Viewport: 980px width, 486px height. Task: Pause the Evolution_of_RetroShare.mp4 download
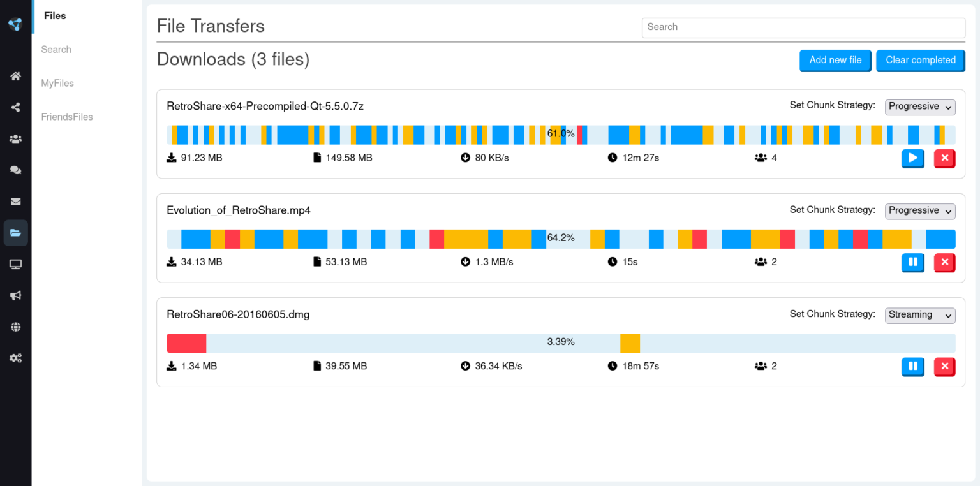tap(913, 261)
